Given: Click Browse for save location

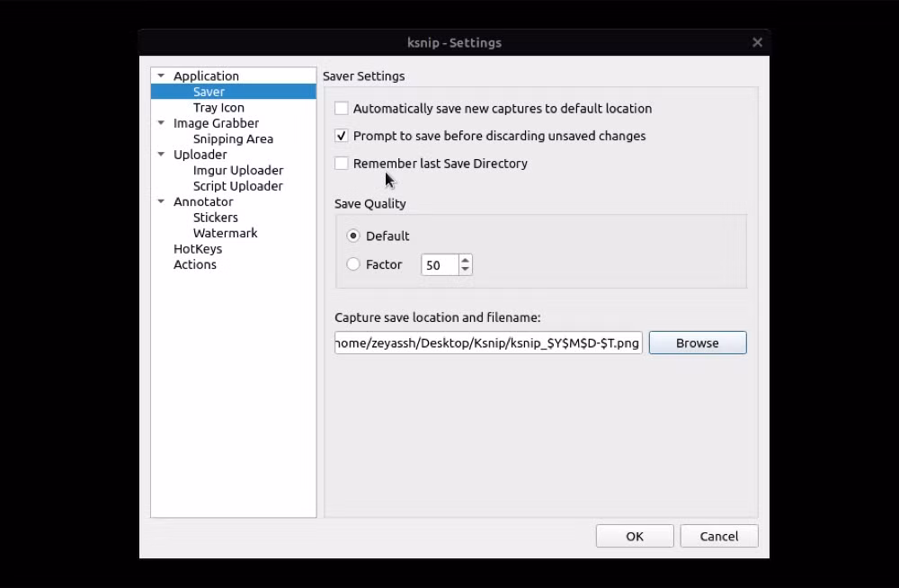Looking at the screenshot, I should [x=698, y=343].
